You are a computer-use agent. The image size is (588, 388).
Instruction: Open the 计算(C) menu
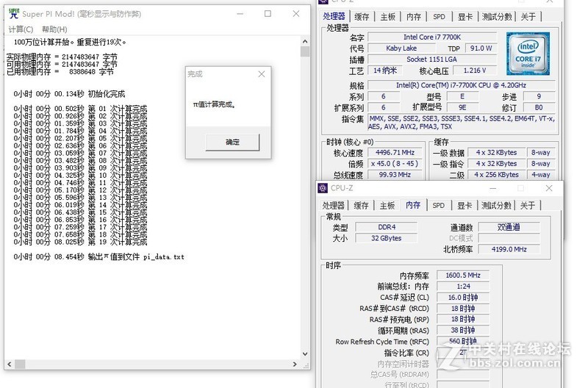pos(21,29)
